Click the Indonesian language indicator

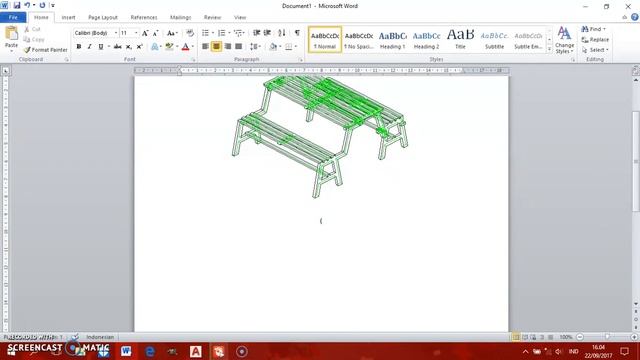[100, 337]
